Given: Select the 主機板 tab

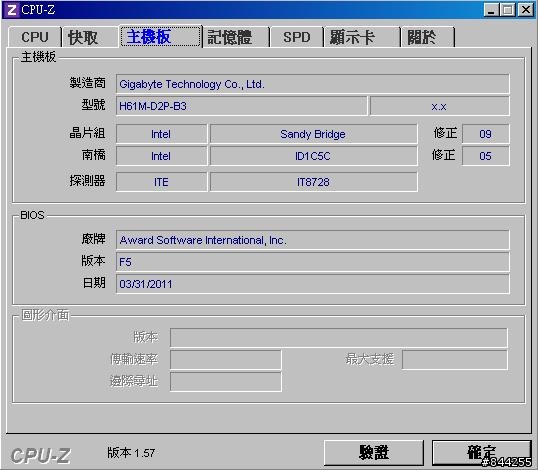Looking at the screenshot, I should coord(161,36).
